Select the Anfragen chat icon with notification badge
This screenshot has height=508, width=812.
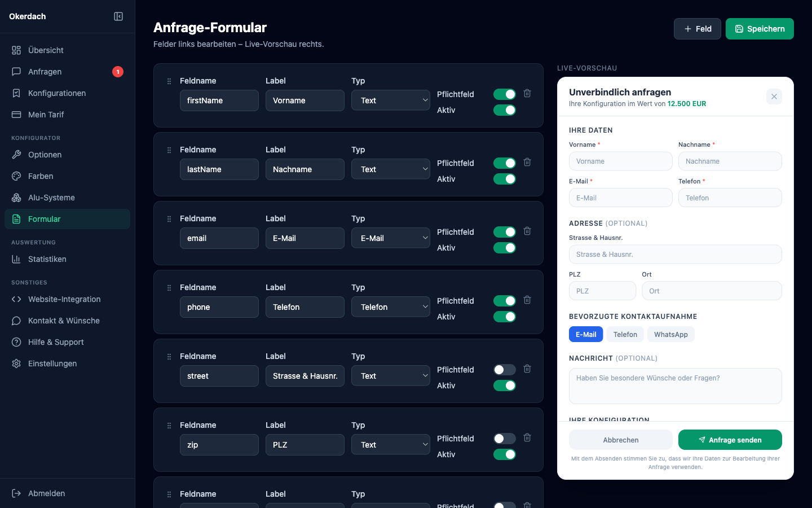pyautogui.click(x=17, y=72)
